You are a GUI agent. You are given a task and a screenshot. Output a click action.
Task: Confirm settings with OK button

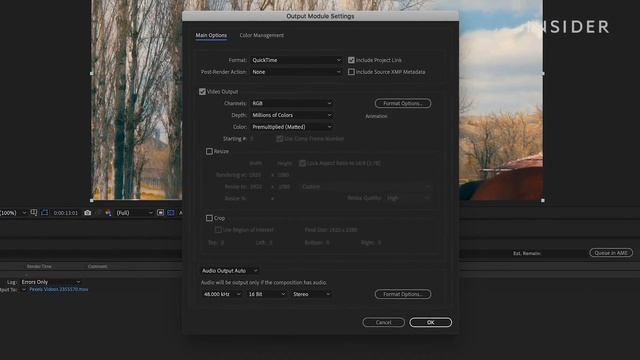pos(431,322)
